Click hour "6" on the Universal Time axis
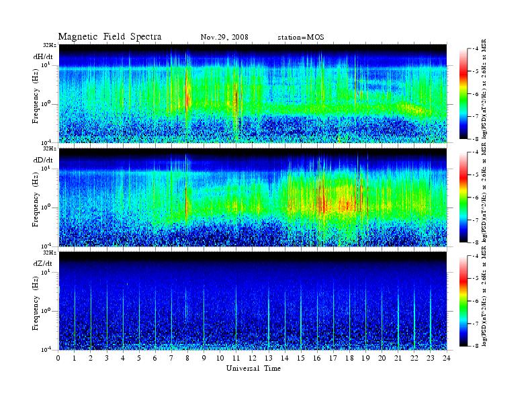The height and width of the screenshot is (411, 532). (155, 358)
